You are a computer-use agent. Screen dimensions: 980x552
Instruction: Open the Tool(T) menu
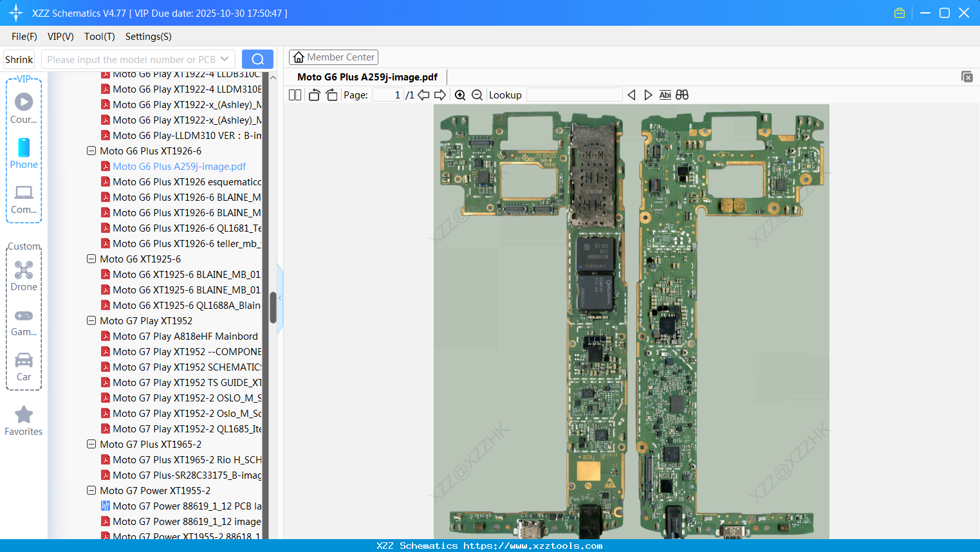[99, 37]
